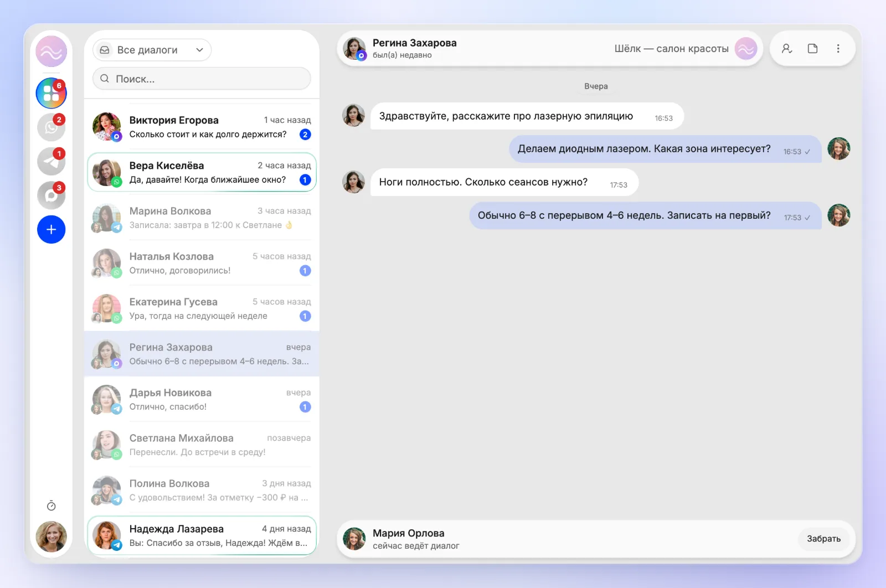886x588 pixels.
Task: Open the note icon in chat header
Action: tap(812, 49)
